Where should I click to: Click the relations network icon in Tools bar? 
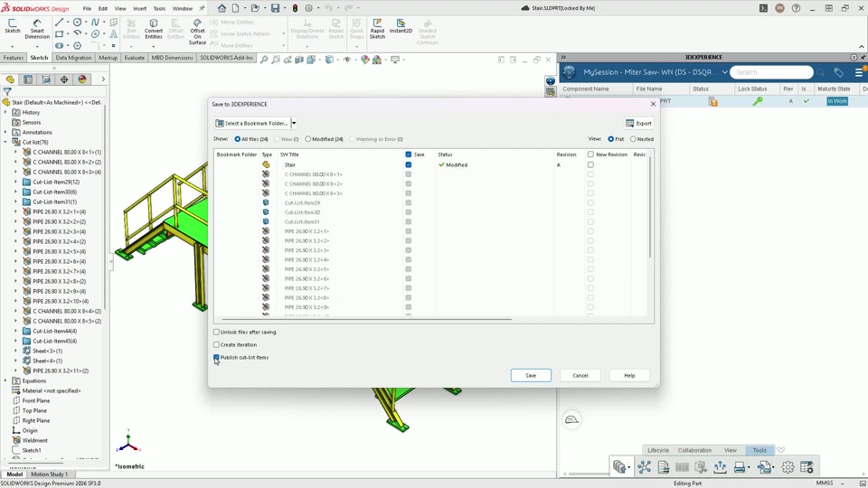645,467
